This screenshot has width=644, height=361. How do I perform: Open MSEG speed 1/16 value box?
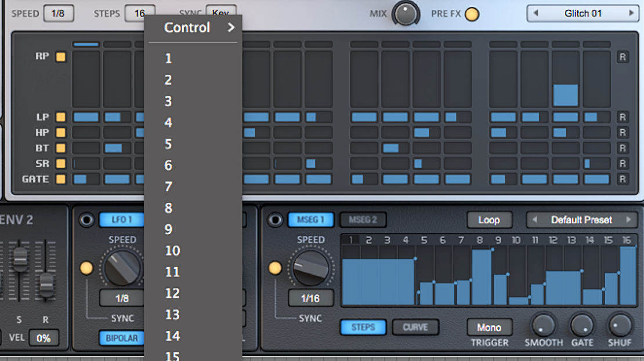tap(310, 298)
